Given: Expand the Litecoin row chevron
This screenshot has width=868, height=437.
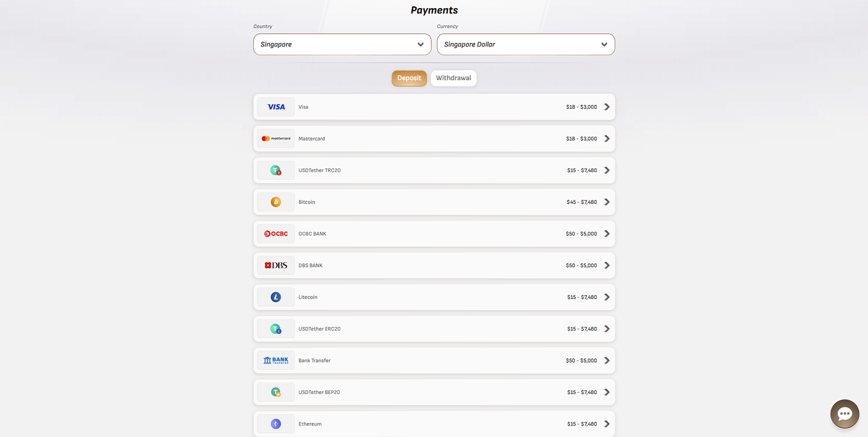Looking at the screenshot, I should (x=607, y=297).
